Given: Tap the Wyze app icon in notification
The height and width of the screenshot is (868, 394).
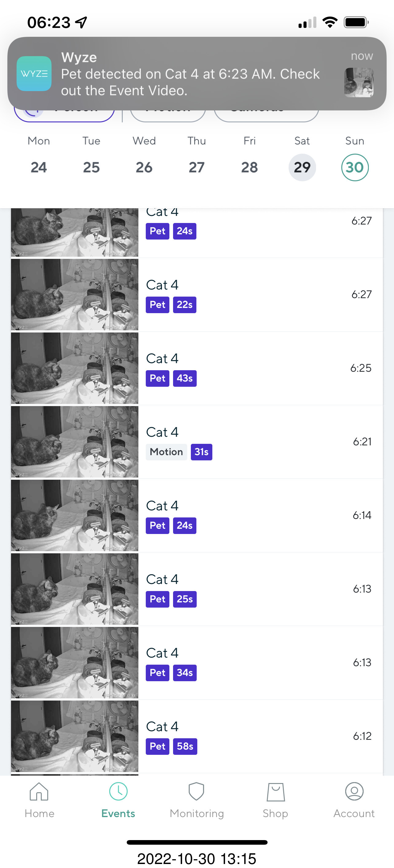Looking at the screenshot, I should 34,73.
